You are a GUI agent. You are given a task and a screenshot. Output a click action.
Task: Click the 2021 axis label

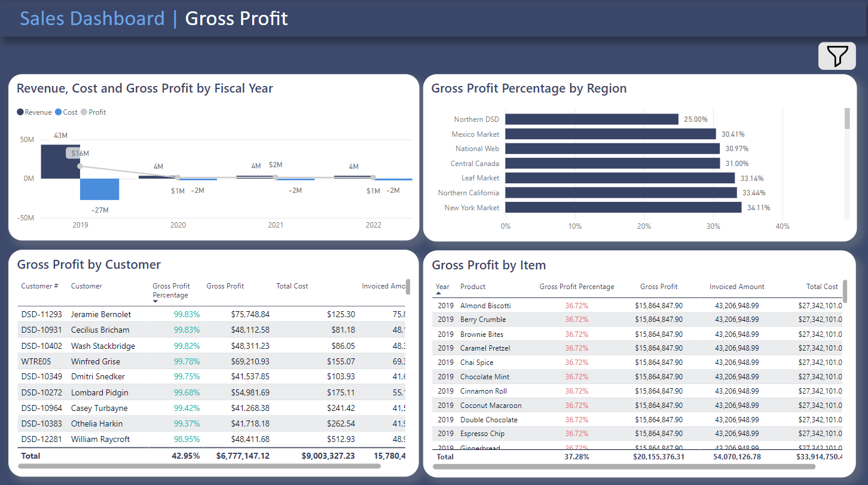(x=276, y=225)
